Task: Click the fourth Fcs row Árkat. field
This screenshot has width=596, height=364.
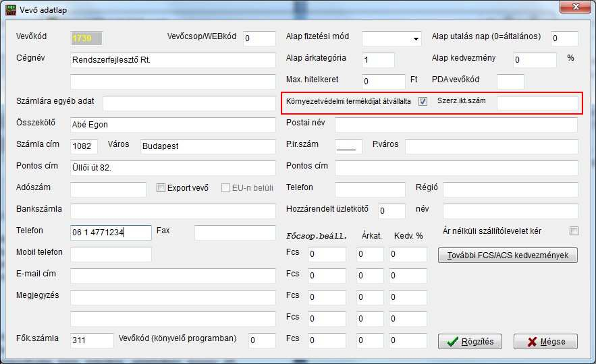Action: pos(370,320)
